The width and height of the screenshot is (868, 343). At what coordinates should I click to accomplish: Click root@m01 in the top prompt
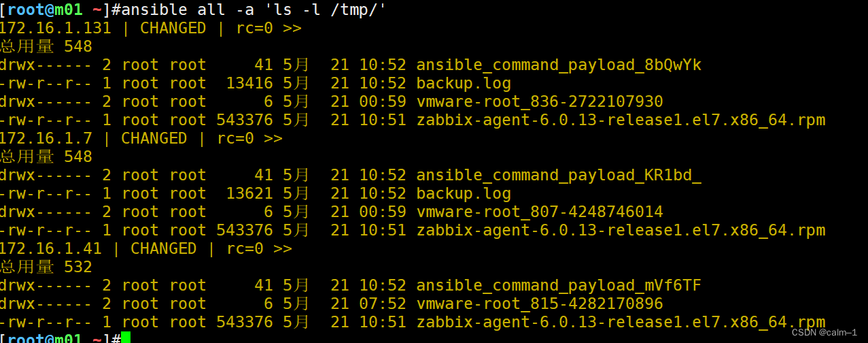(x=46, y=10)
